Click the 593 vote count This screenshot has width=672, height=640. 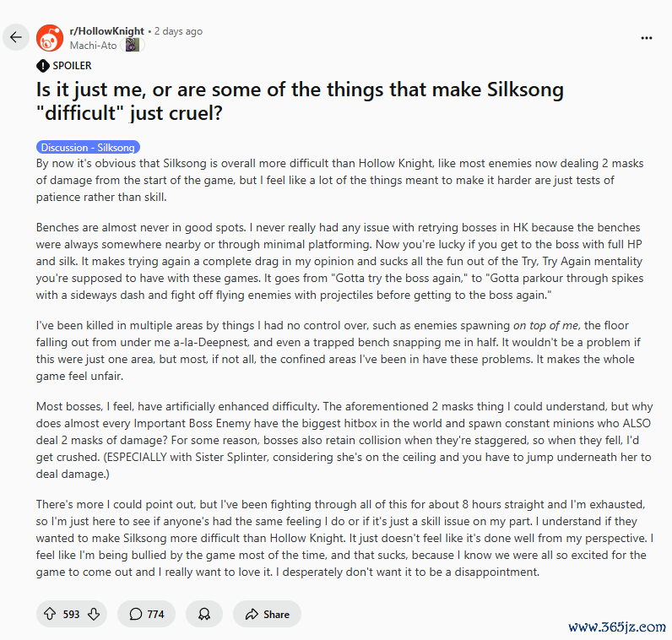click(71, 615)
